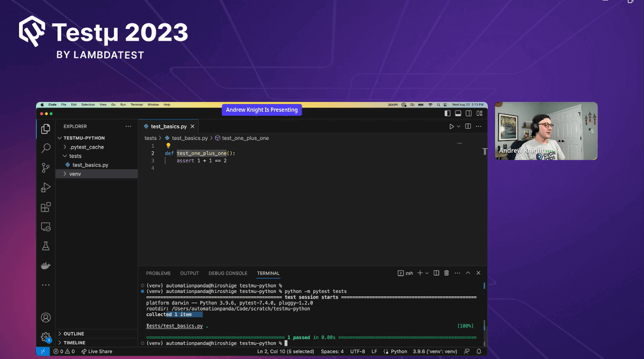Image resolution: width=644 pixels, height=359 pixels.
Task: Click the feedback icon in status bar
Action: pyautogui.click(x=467, y=351)
